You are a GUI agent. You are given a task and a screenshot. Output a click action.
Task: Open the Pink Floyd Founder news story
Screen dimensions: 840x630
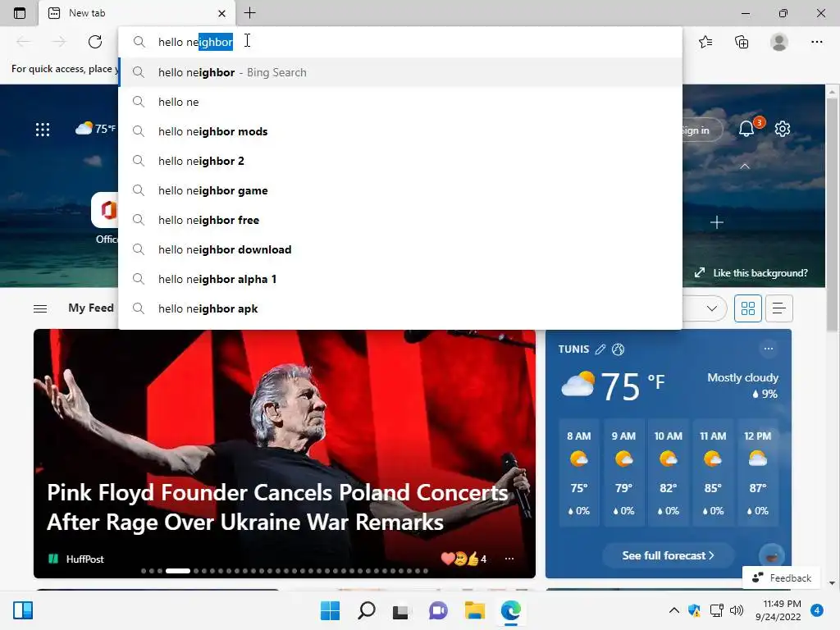point(277,507)
